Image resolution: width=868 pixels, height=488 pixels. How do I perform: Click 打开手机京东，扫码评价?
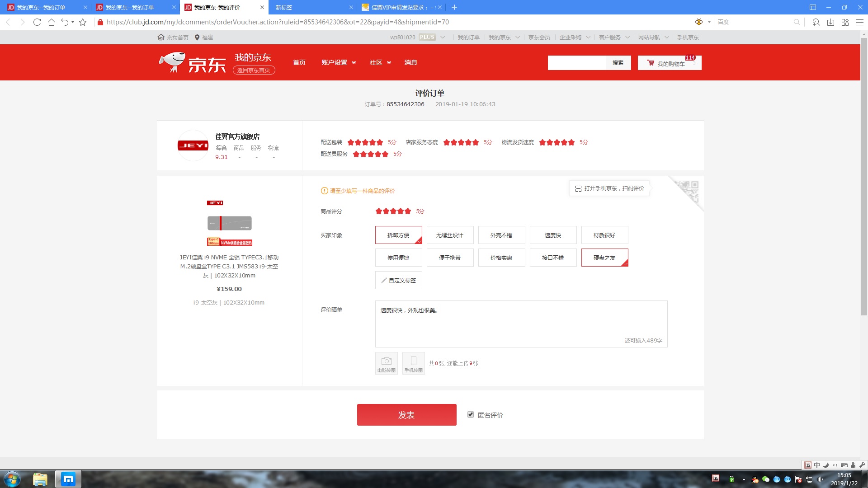tap(609, 188)
